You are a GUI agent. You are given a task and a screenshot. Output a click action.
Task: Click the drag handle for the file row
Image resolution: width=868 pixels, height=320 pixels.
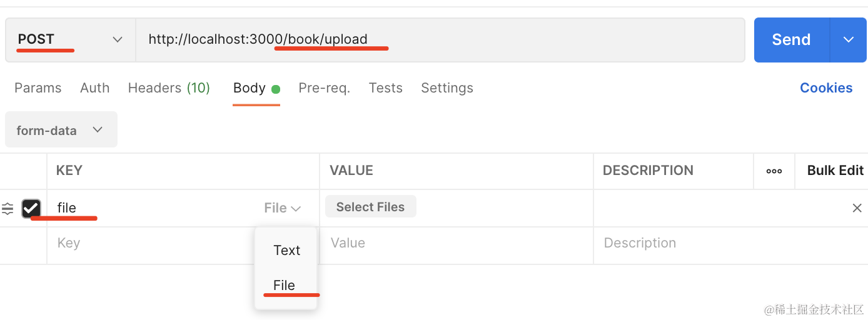click(8, 209)
